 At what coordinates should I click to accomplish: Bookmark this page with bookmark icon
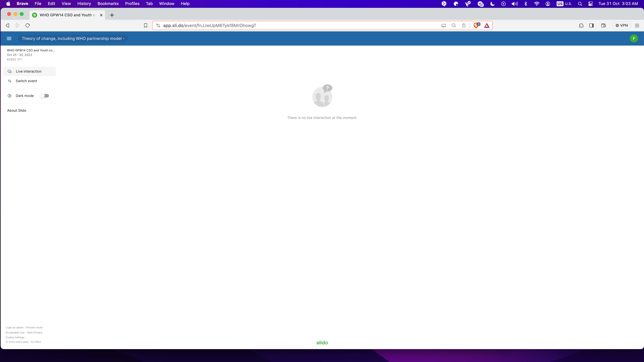pos(145,25)
